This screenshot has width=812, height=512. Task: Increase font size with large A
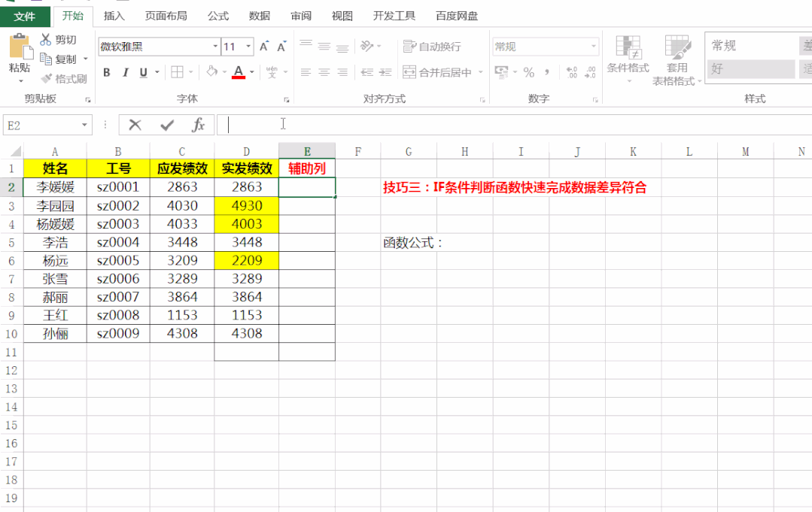tap(264, 47)
